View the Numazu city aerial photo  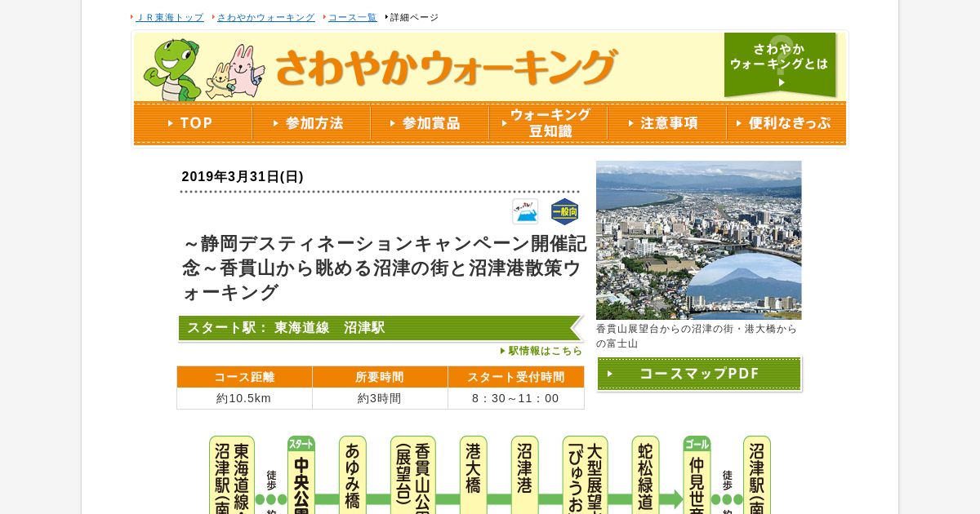coord(699,240)
